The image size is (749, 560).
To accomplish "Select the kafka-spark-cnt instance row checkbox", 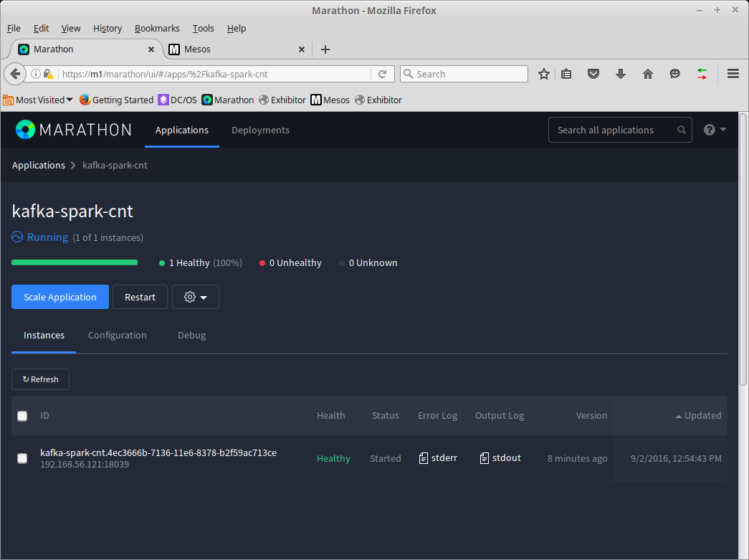I will click(22, 459).
